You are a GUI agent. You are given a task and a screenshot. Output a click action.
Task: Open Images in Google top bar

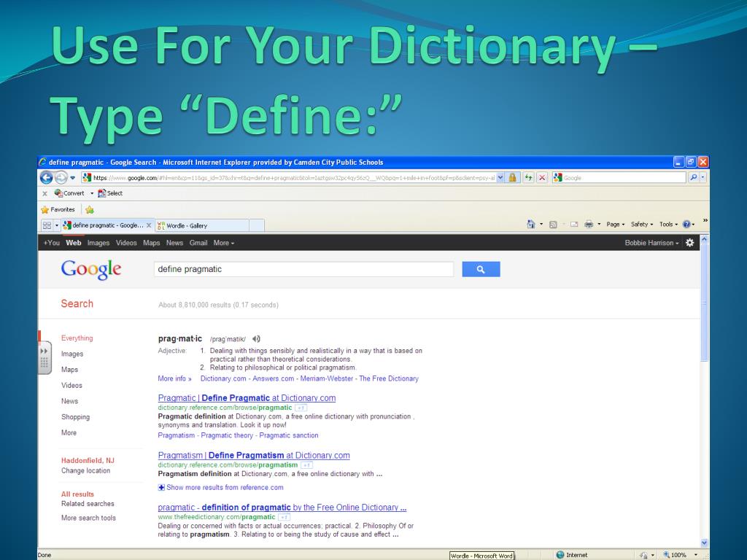pos(98,243)
